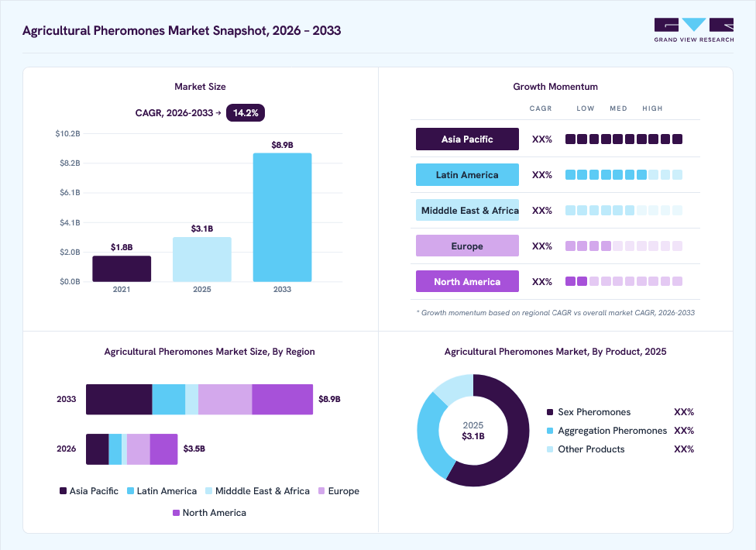Screen dimensions: 756x550
Task: Click the 2033 market size bar
Action: click(283, 218)
